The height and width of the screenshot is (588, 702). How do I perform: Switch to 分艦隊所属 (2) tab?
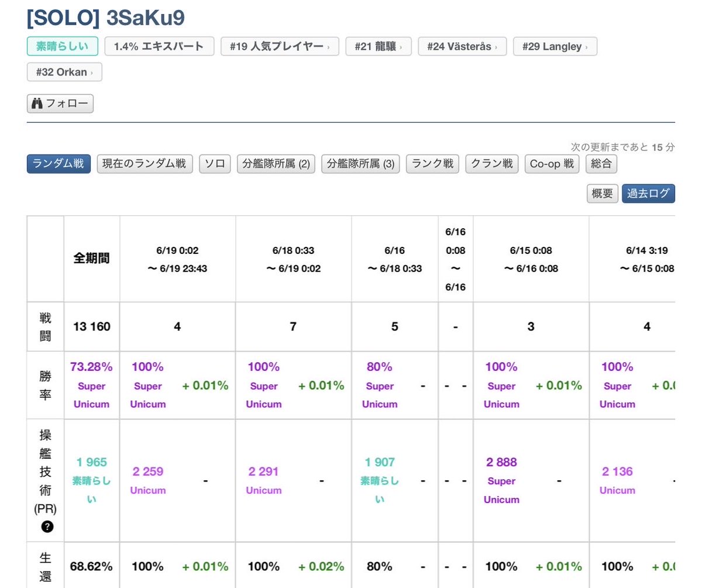point(276,164)
